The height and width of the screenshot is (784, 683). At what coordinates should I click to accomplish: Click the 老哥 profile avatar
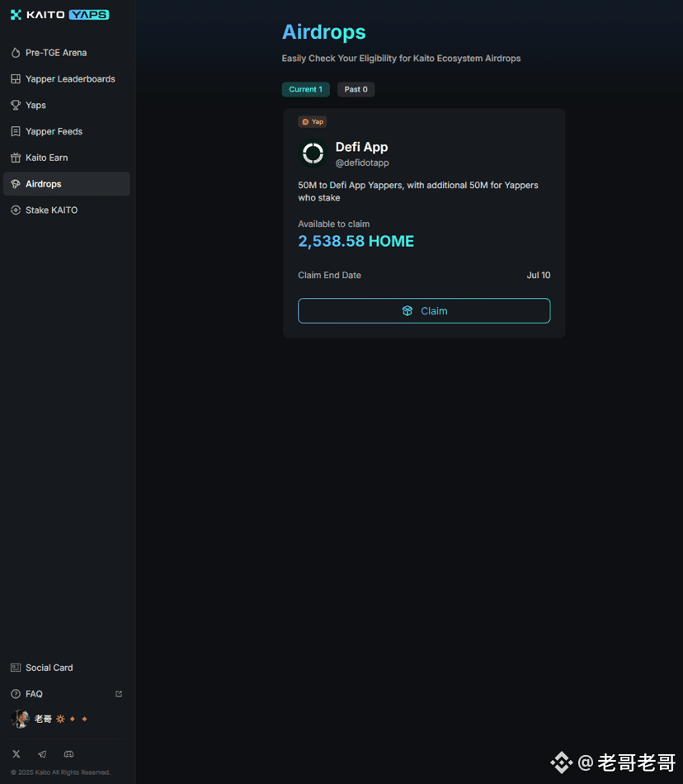coord(20,719)
